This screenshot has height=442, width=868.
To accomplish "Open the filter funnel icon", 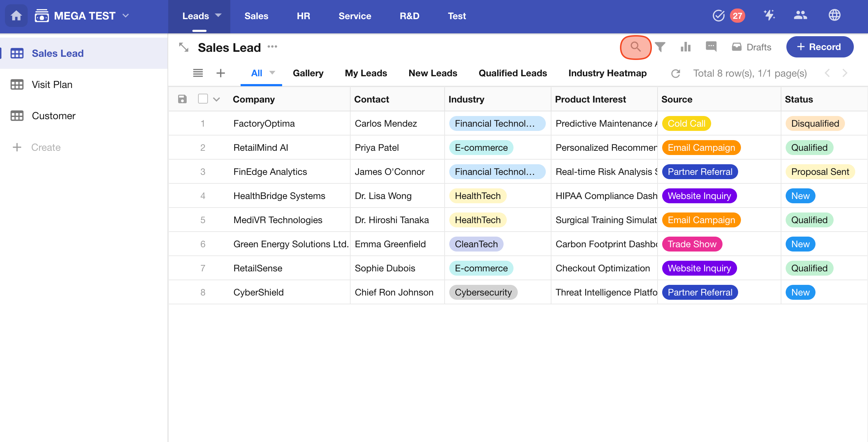I will 660,47.
